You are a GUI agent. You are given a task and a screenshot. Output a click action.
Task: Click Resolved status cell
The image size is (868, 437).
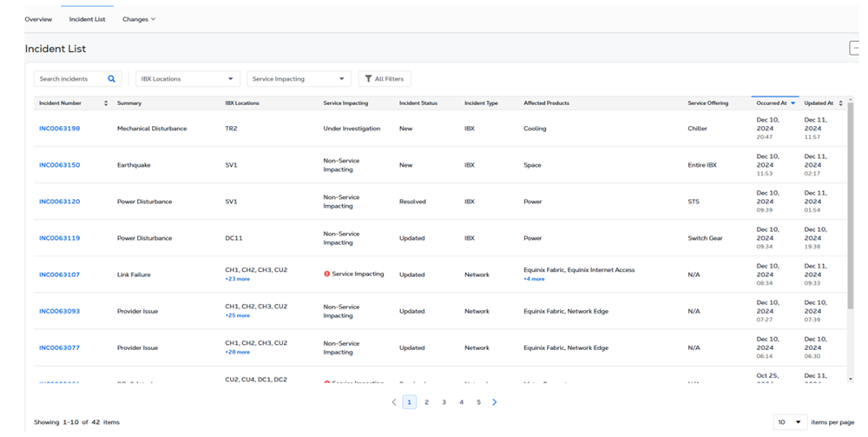[412, 202]
